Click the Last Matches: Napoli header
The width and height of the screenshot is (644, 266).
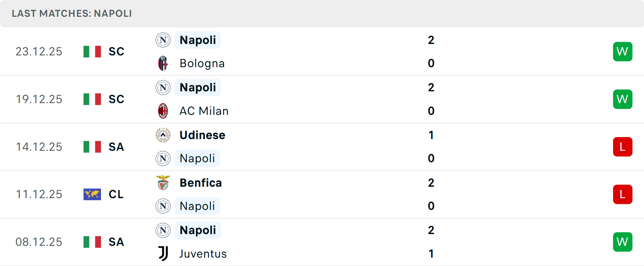pos(72,13)
